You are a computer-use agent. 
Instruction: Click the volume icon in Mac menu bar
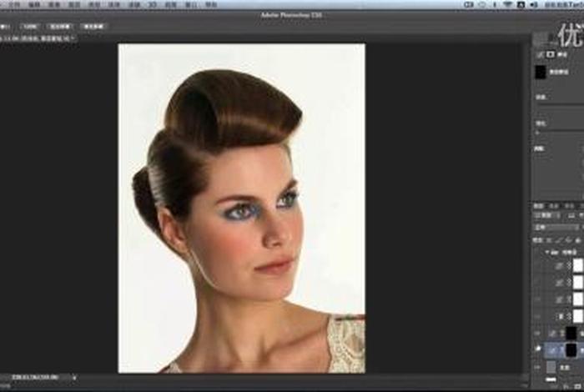coord(534,5)
